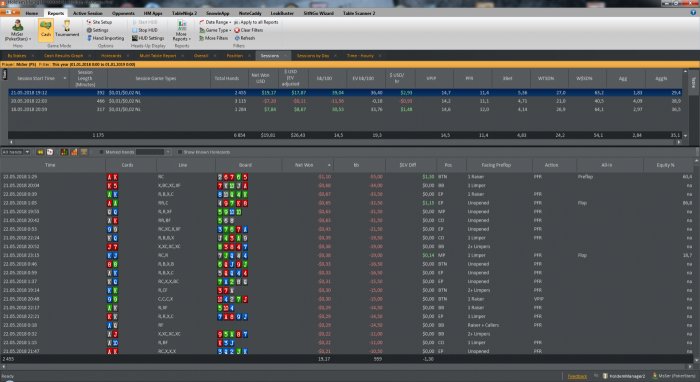
Task: Enable the Marked hands checkbox
Action: (101, 152)
